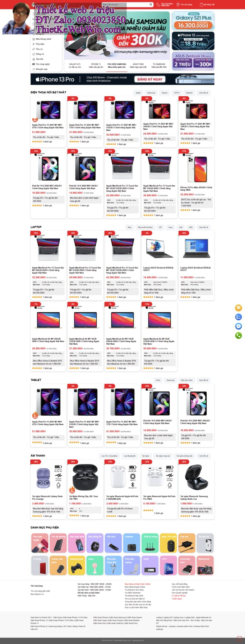The height and width of the screenshot is (644, 245).
Task: Go back with banner carousel left arrow
Action: (x=66, y=43)
